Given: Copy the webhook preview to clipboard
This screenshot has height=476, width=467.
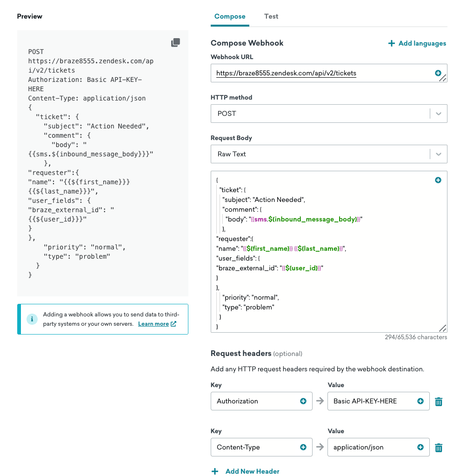Looking at the screenshot, I should 175,43.
